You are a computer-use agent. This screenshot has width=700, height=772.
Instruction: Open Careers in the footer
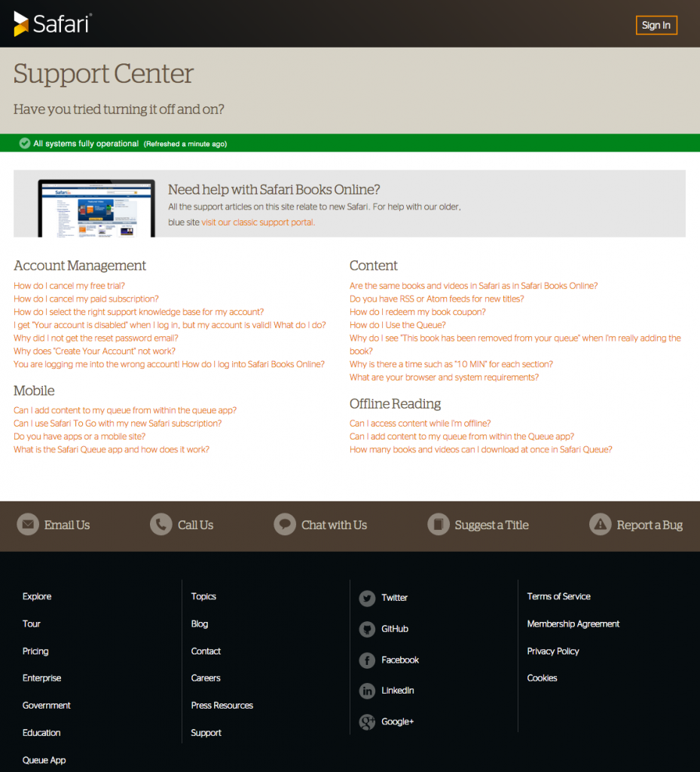[206, 678]
